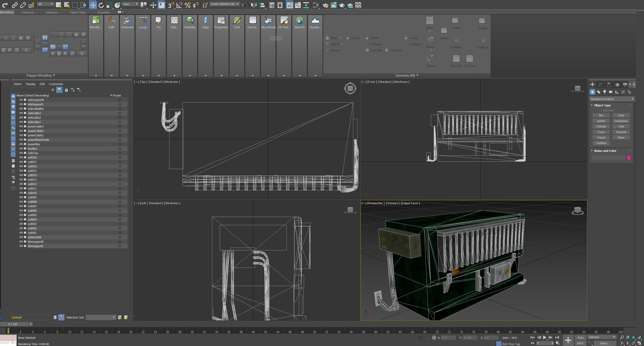Image resolution: width=644 pixels, height=346 pixels.
Task: Switch to the Hierarchy command panel tab
Action: [x=609, y=85]
